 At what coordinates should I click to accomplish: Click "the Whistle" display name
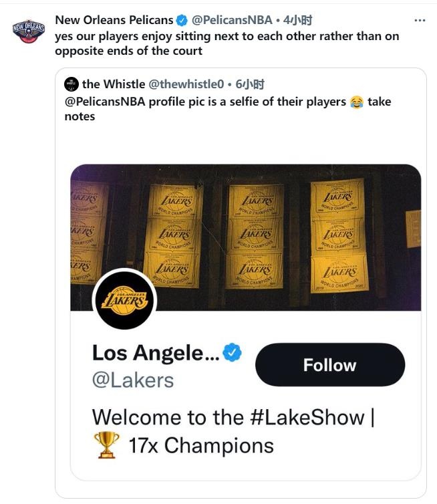[x=114, y=84]
